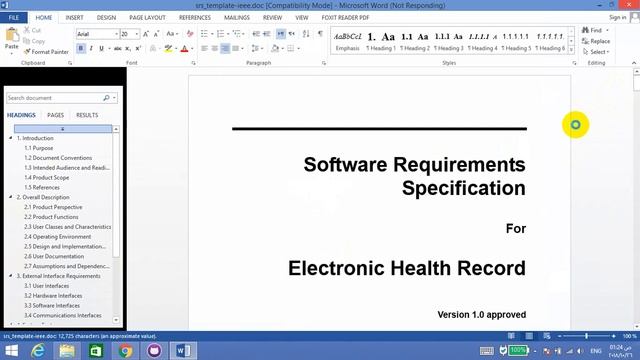Screen dimensions: 640x360
Task: Toggle Bold formatting
Action: click(x=81, y=49)
